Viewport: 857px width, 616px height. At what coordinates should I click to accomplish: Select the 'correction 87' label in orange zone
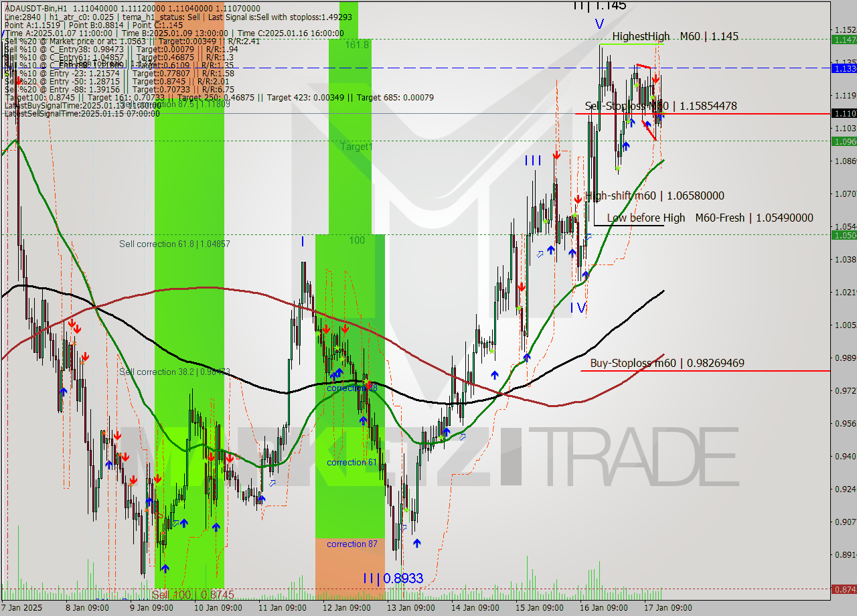click(352, 544)
